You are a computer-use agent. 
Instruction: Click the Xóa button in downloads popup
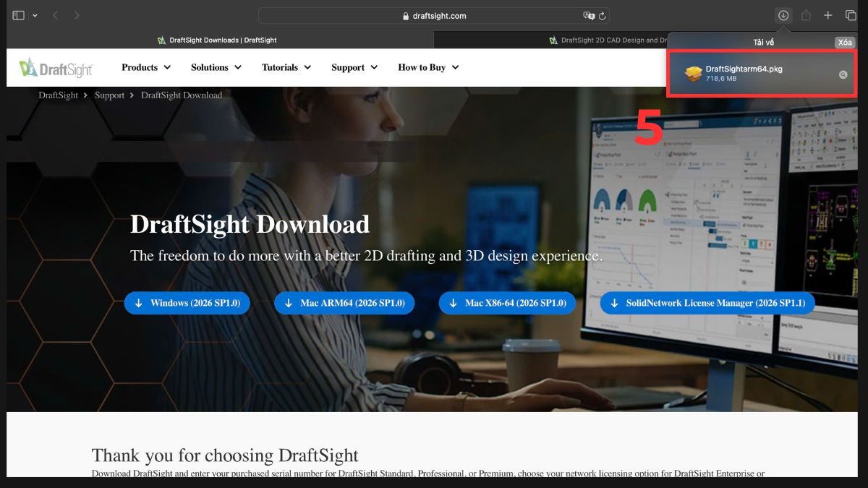click(x=845, y=43)
